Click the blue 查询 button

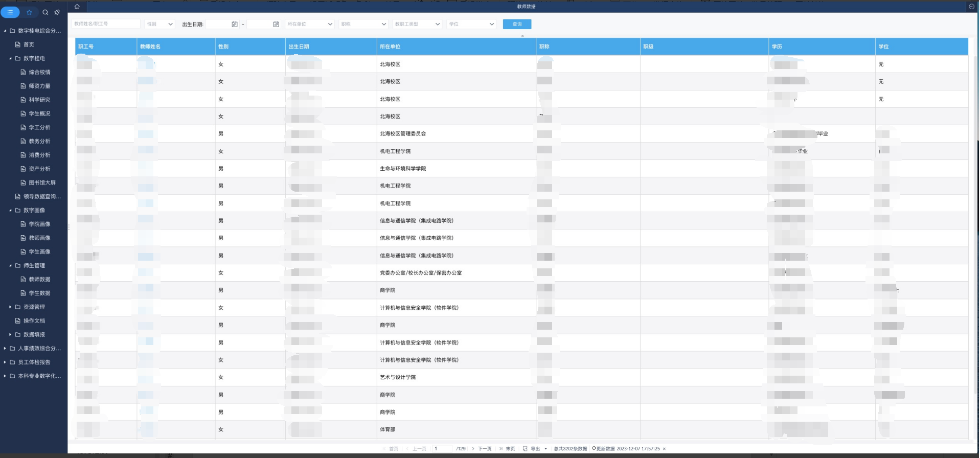click(x=517, y=24)
